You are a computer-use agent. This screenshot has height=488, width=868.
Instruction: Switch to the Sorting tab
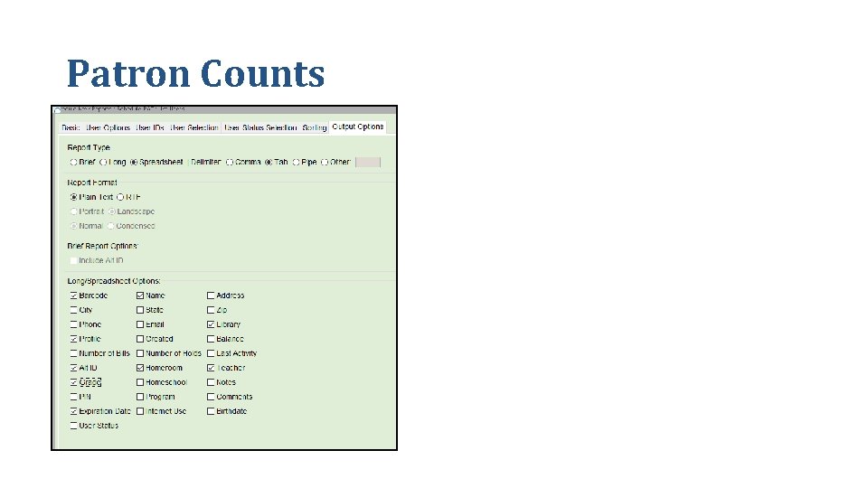click(x=314, y=127)
